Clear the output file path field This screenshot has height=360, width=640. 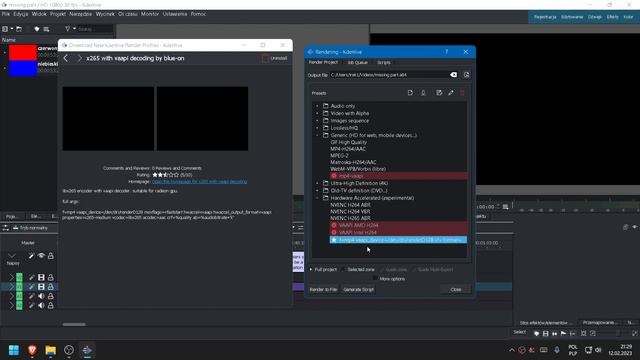(x=453, y=75)
